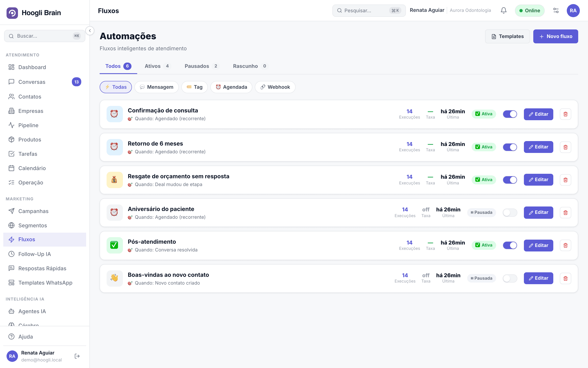Viewport: 588px width, 368px height.
Task: Open Calendário in the sidebar
Action: point(45,168)
